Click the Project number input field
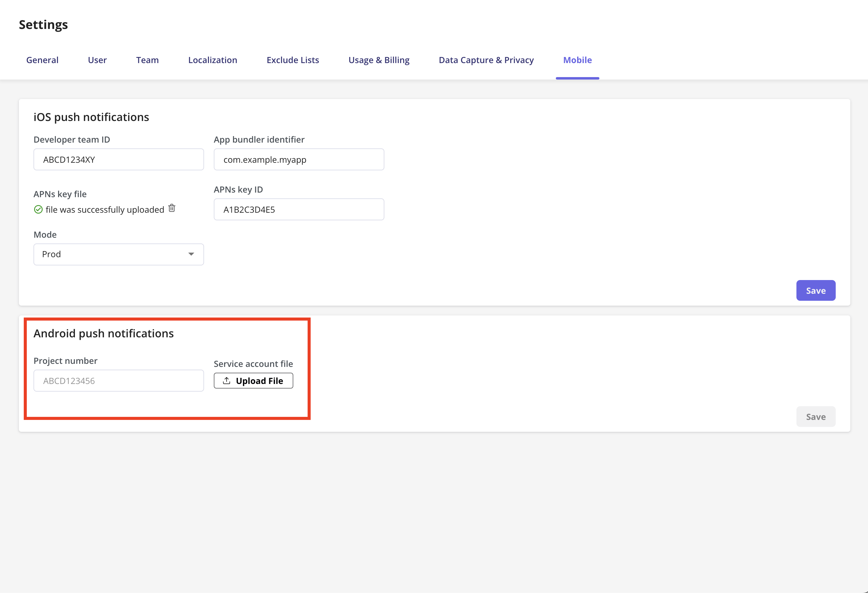This screenshot has height=593, width=868. click(x=118, y=380)
